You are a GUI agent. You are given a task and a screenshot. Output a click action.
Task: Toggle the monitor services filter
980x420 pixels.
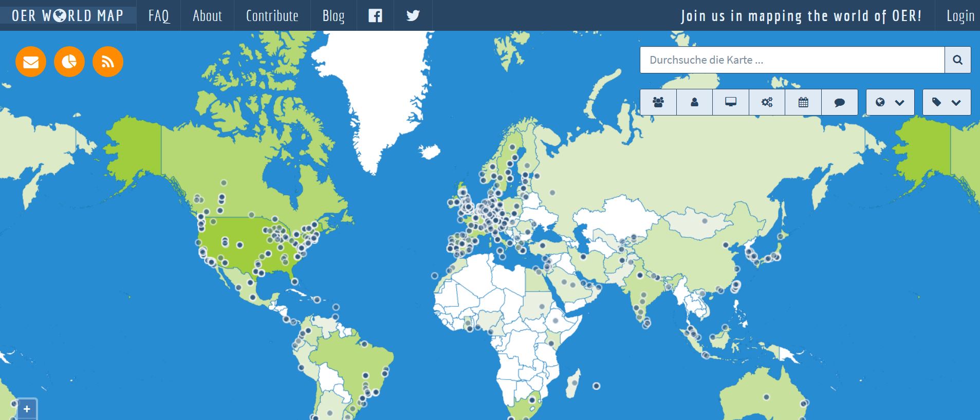pos(730,102)
